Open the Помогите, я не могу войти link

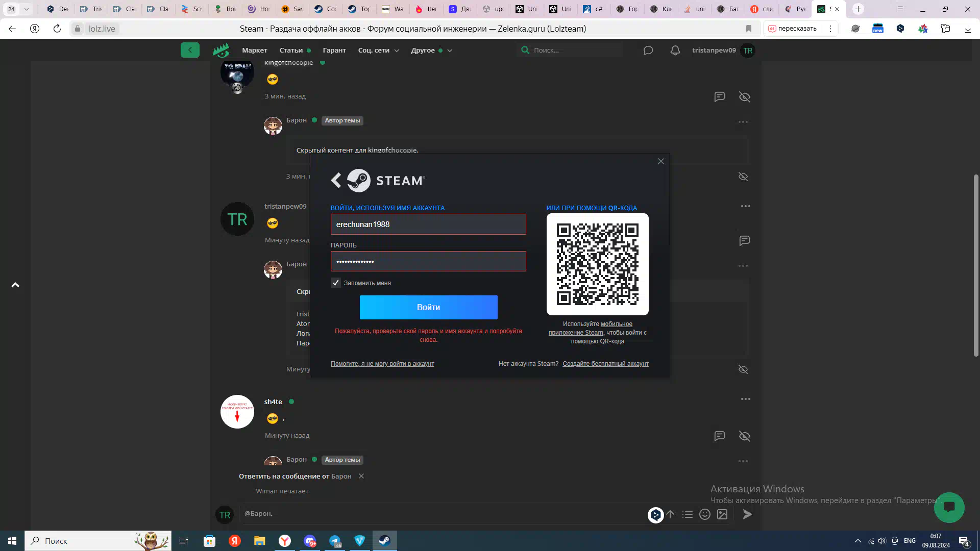(x=382, y=364)
